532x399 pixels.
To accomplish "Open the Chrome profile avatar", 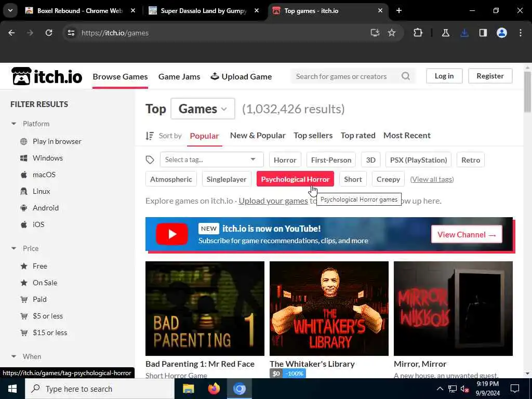I will pos(502,33).
